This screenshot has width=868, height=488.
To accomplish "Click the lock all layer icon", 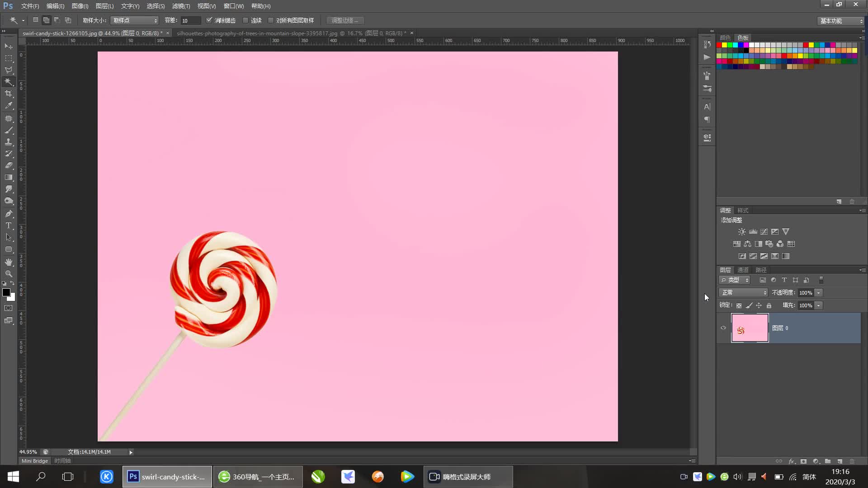I will pyautogui.click(x=769, y=305).
